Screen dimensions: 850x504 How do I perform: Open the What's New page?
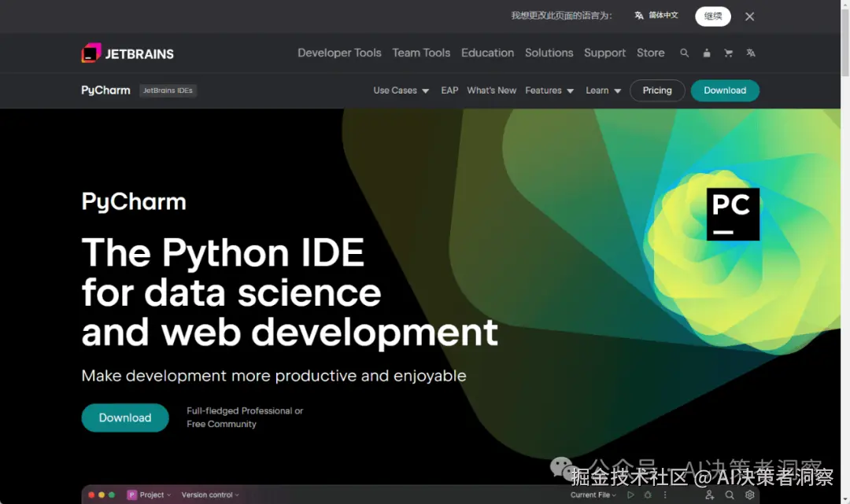click(x=492, y=90)
